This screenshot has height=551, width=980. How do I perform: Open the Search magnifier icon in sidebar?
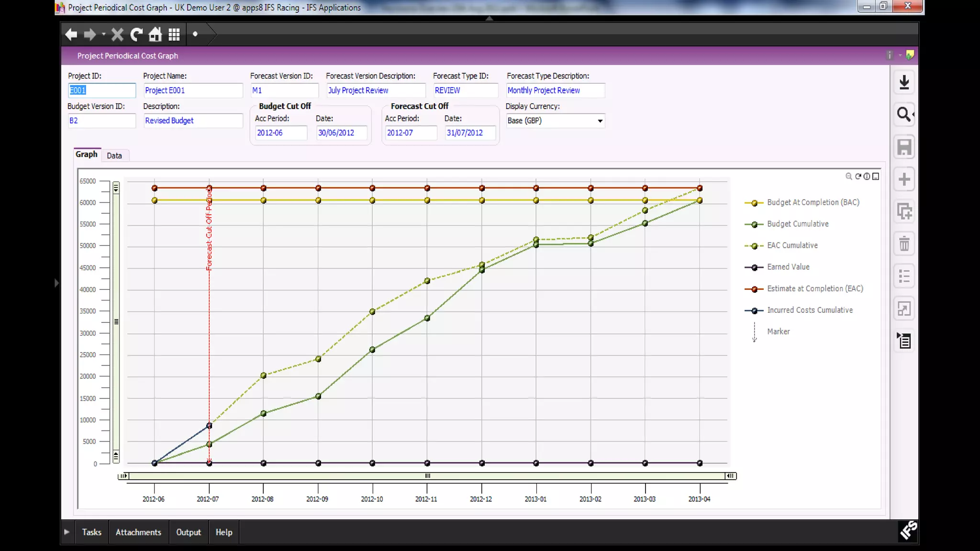[904, 114]
